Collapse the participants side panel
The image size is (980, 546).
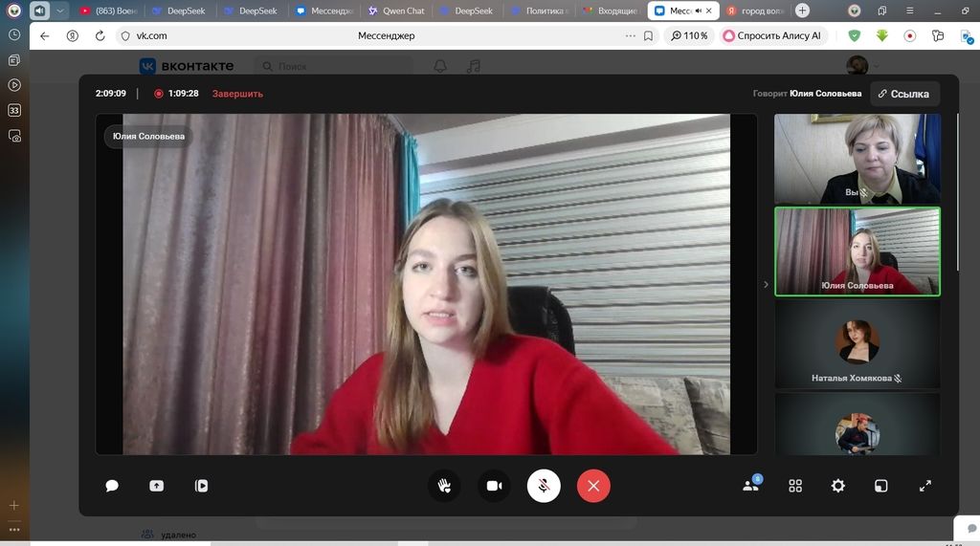pos(765,284)
